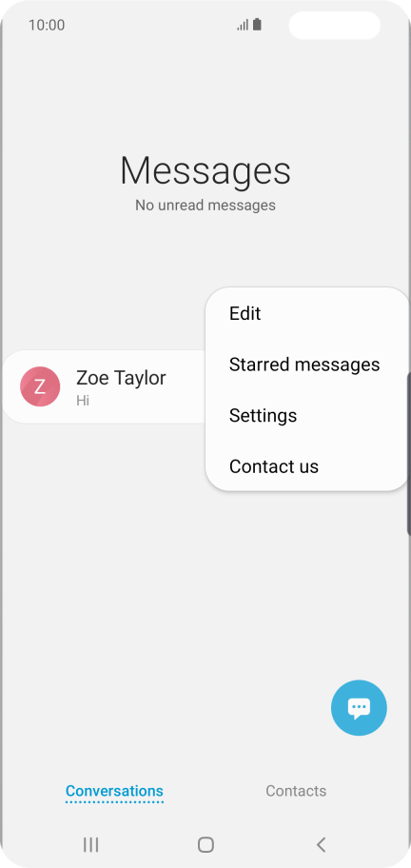Select the Conversations tab
Screen dimensions: 411x868
click(x=114, y=791)
